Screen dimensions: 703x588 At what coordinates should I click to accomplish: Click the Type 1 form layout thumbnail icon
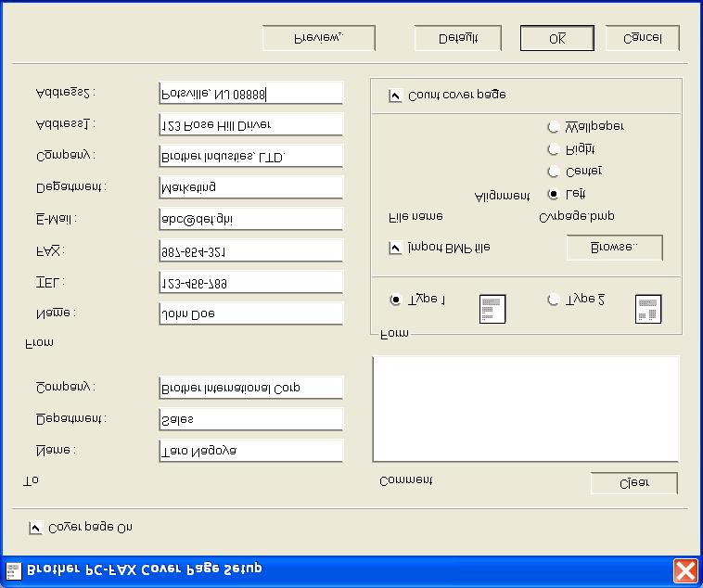(x=492, y=309)
